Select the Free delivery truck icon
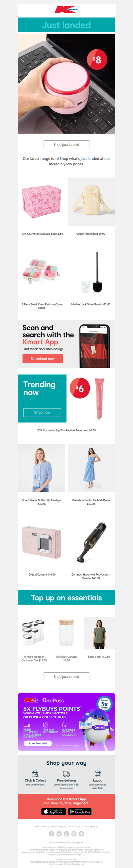 pyautogui.click(x=66, y=774)
